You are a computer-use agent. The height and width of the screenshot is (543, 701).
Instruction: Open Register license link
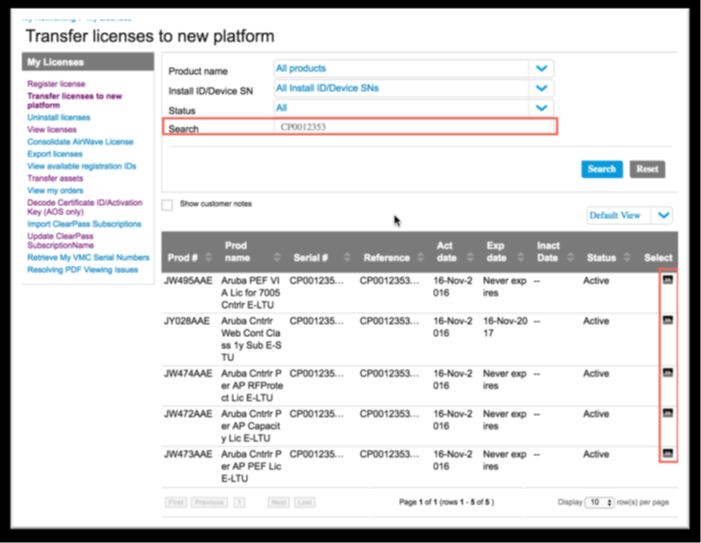[x=56, y=84]
